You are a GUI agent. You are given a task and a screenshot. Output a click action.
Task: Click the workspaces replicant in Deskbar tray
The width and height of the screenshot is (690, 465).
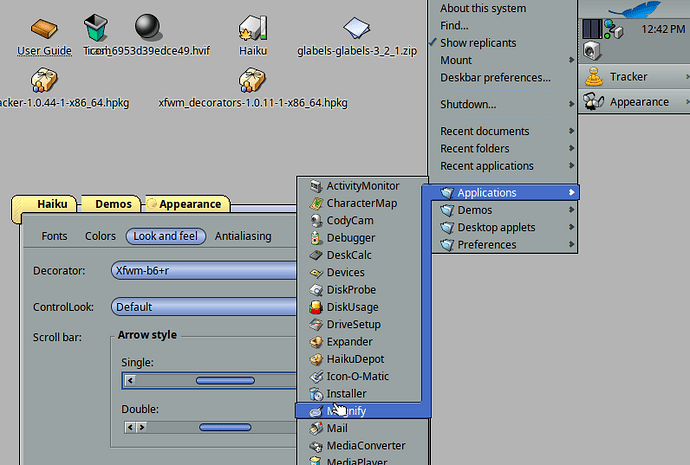pyautogui.click(x=592, y=29)
